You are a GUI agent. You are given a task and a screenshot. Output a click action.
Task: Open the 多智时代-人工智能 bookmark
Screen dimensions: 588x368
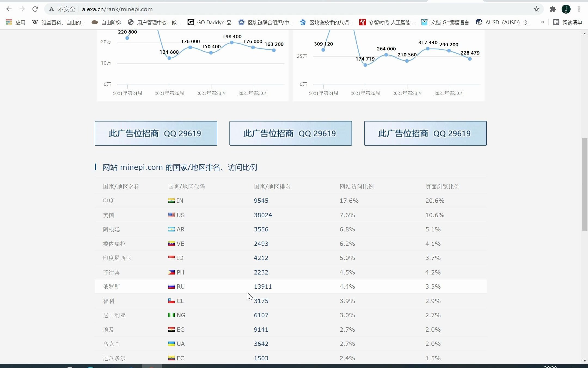pos(387,22)
